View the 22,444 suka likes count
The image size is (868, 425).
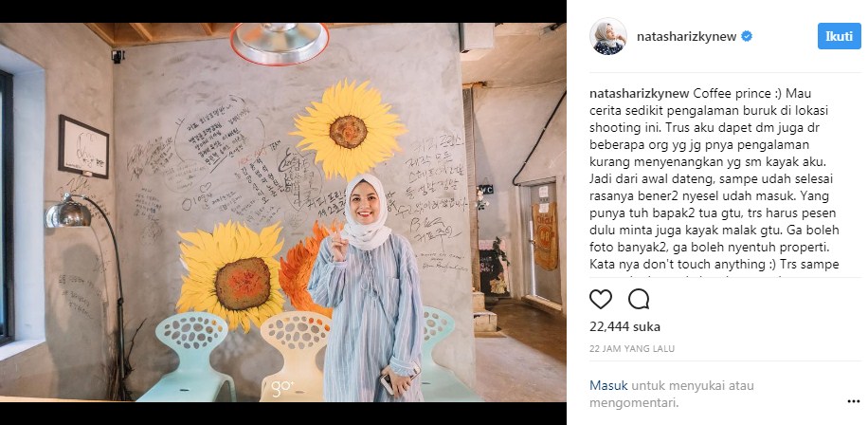pyautogui.click(x=624, y=327)
